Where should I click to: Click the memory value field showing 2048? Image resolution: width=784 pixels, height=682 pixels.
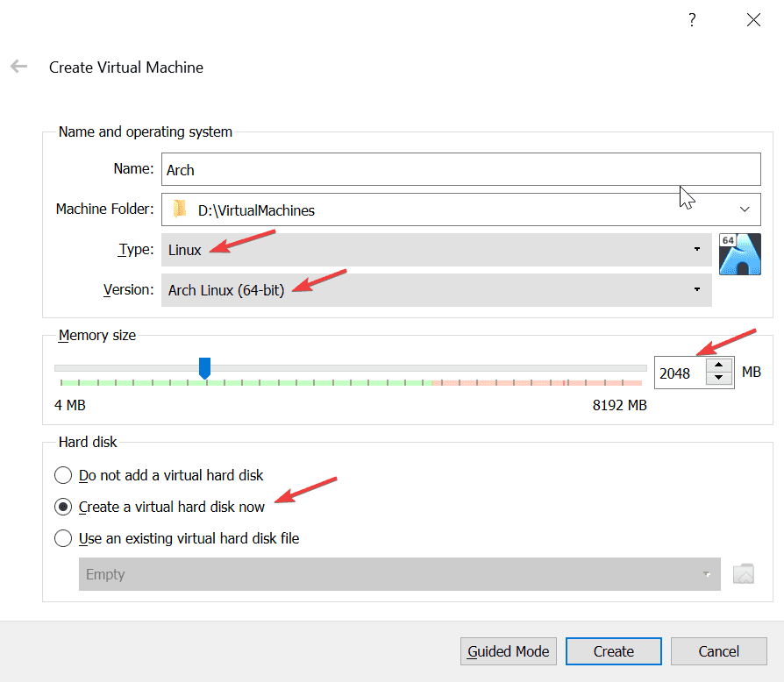[x=681, y=373]
